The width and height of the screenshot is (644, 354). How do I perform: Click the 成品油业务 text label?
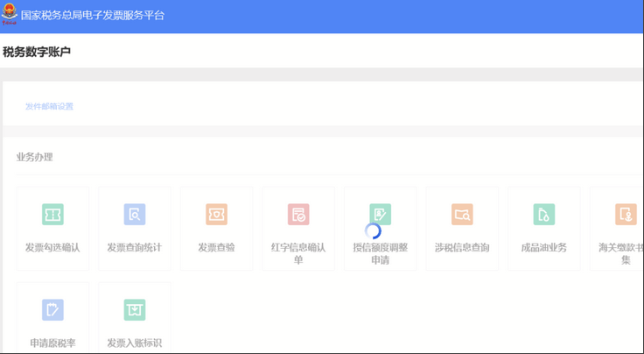tap(543, 248)
